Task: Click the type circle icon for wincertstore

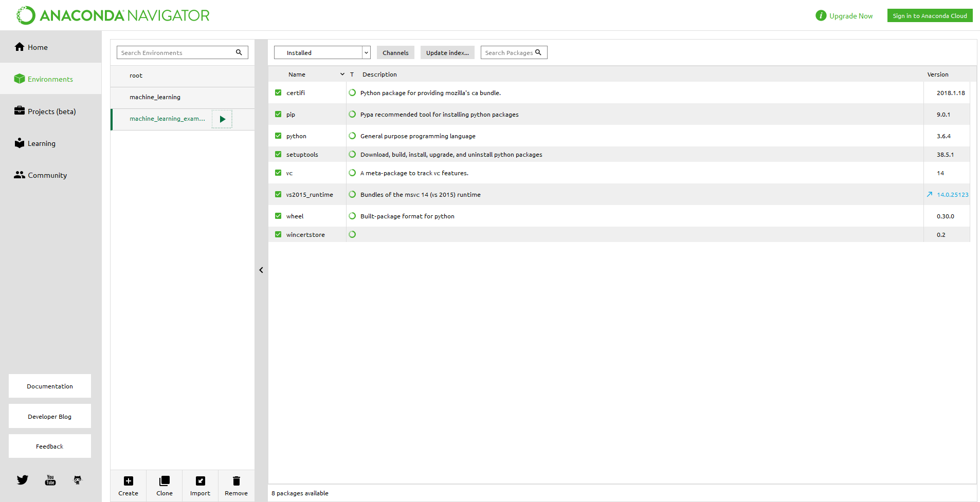Action: (x=352, y=235)
